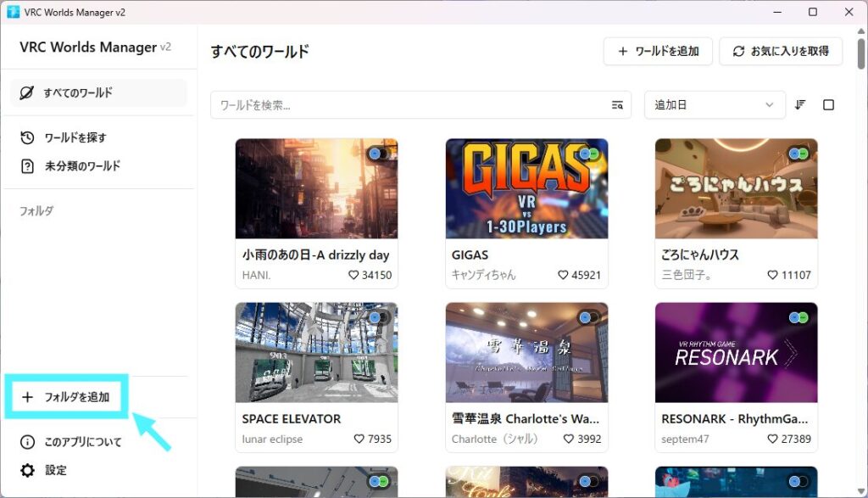
Task: Open 設定 settings page
Action: point(55,470)
